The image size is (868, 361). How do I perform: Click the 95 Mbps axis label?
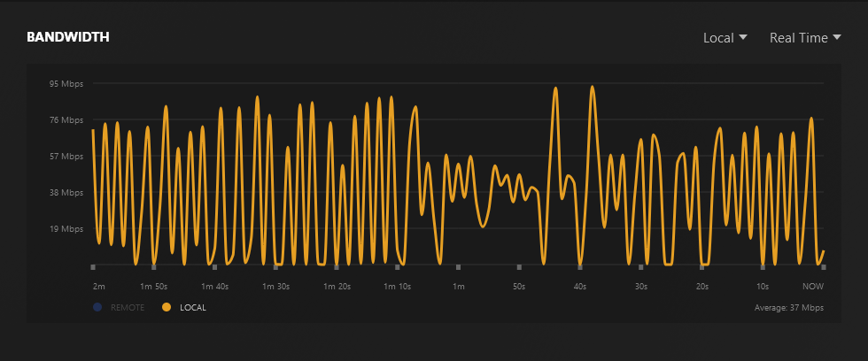pos(65,83)
